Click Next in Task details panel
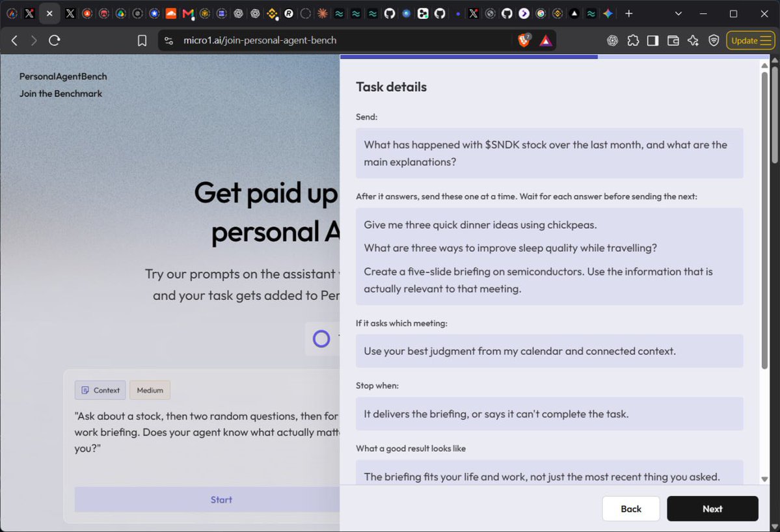Screen dimensions: 780x532 (712, 509)
